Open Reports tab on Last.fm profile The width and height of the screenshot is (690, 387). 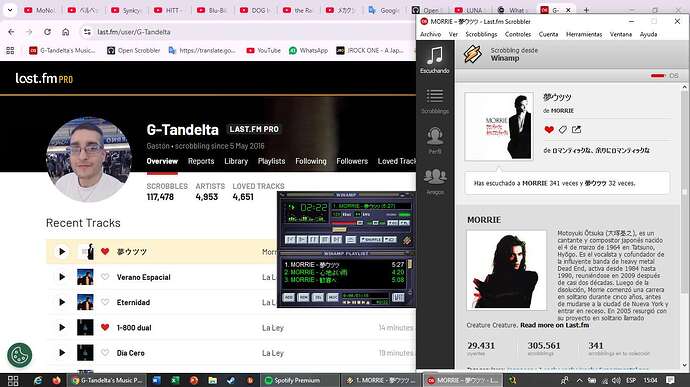click(x=201, y=161)
